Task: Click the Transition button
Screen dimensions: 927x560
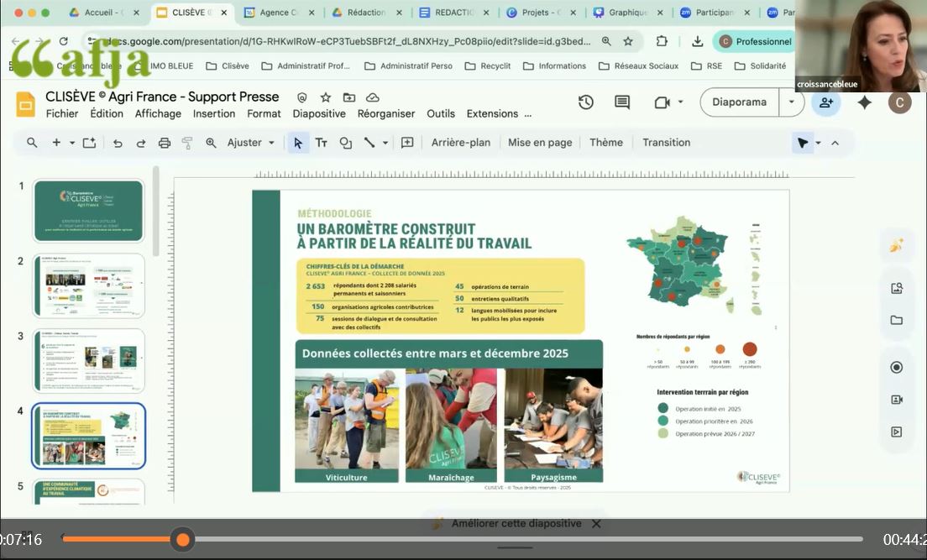Action: click(666, 143)
